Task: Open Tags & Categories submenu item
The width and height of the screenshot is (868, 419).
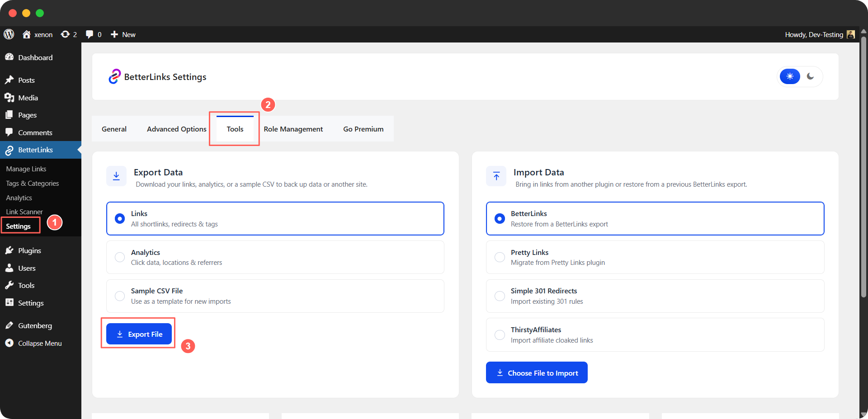Action: pos(33,183)
